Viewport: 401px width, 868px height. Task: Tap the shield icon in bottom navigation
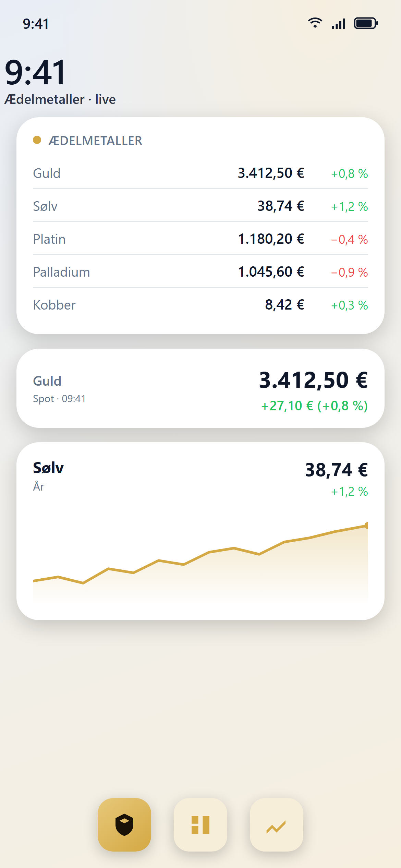tap(124, 824)
